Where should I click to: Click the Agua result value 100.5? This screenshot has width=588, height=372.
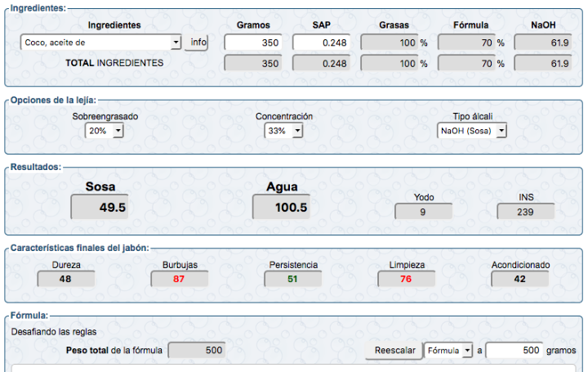pyautogui.click(x=281, y=208)
